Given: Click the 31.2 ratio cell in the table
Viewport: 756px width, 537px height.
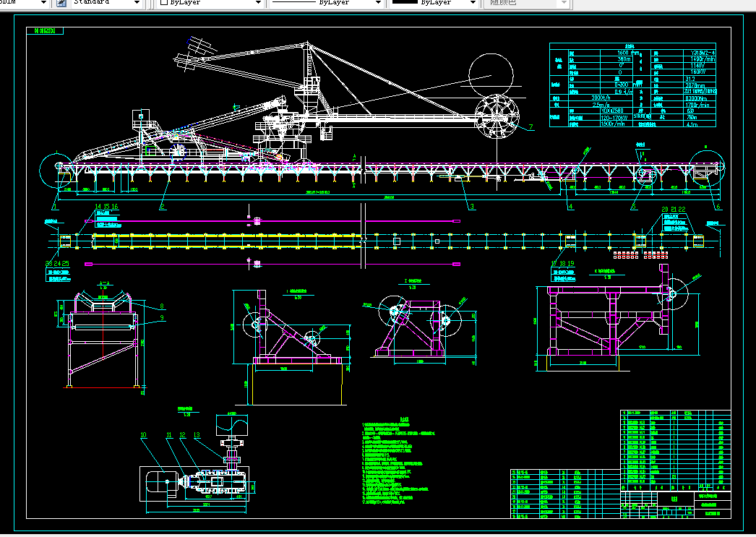Looking at the screenshot, I should (x=690, y=79).
